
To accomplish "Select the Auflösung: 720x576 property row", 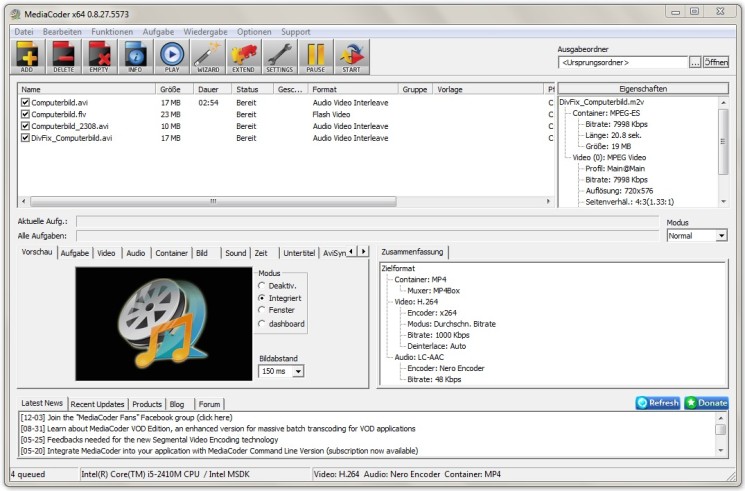I will point(619,191).
